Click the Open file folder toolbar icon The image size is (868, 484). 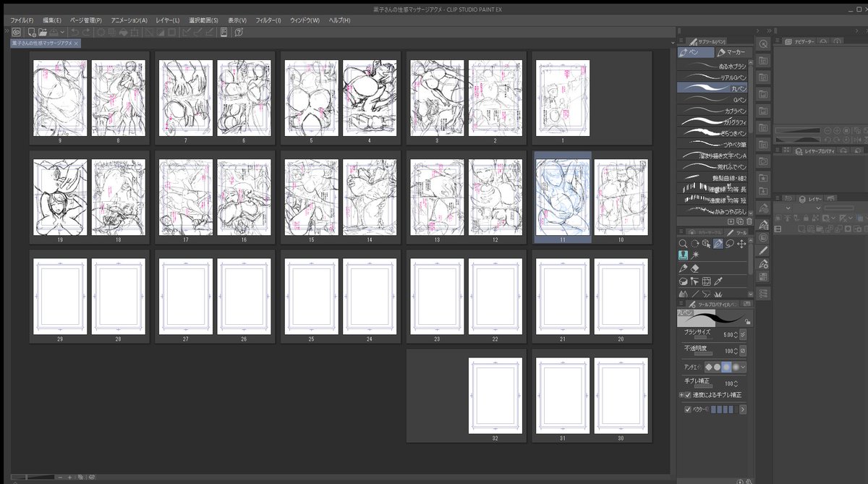43,33
